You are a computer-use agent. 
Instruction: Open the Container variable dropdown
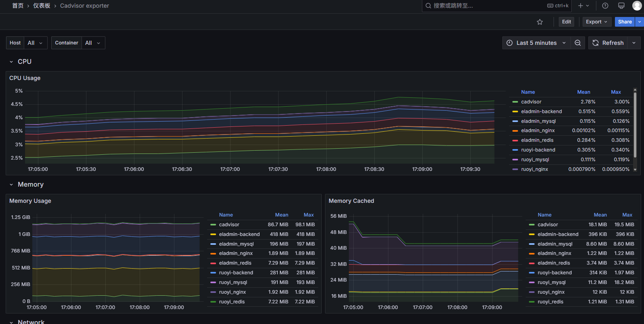coord(93,43)
